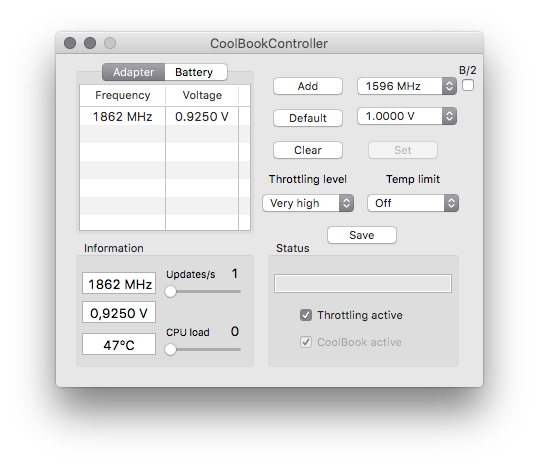The width and height of the screenshot is (539, 467).
Task: Uncheck Throttling active checkbox
Action: pos(306,315)
